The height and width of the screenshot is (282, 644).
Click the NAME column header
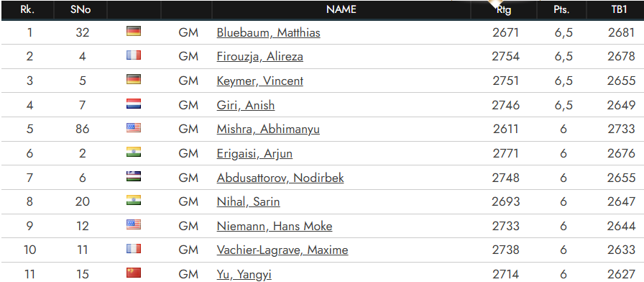coord(341,9)
